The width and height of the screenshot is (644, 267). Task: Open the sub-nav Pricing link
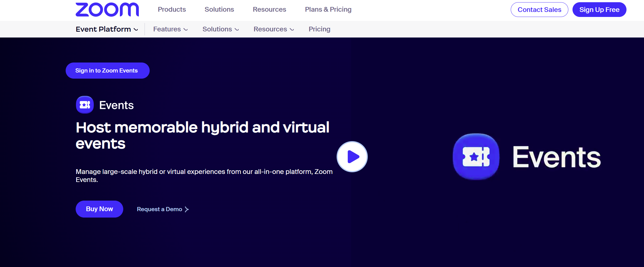319,29
